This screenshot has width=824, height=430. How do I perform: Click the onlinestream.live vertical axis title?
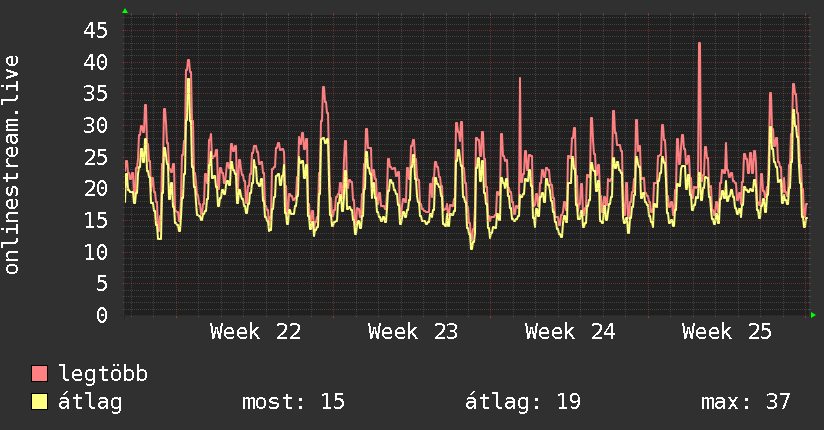12,165
